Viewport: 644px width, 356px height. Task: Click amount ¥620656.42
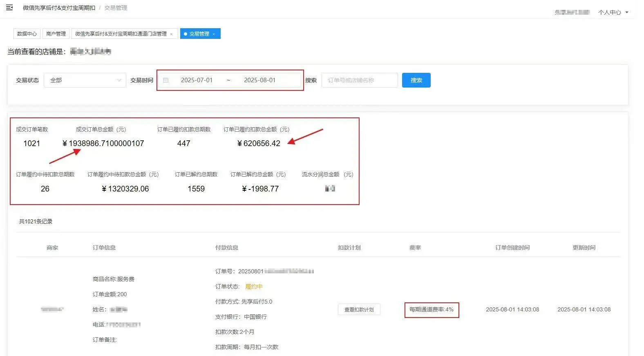coord(259,143)
